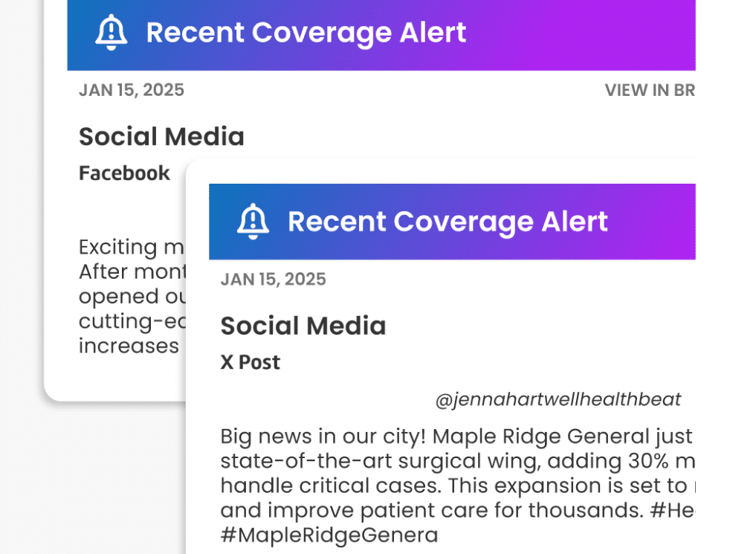This screenshot has height=554, width=756.
Task: Open the @jennahartwellhealthbeat profile handle
Action: tap(558, 400)
